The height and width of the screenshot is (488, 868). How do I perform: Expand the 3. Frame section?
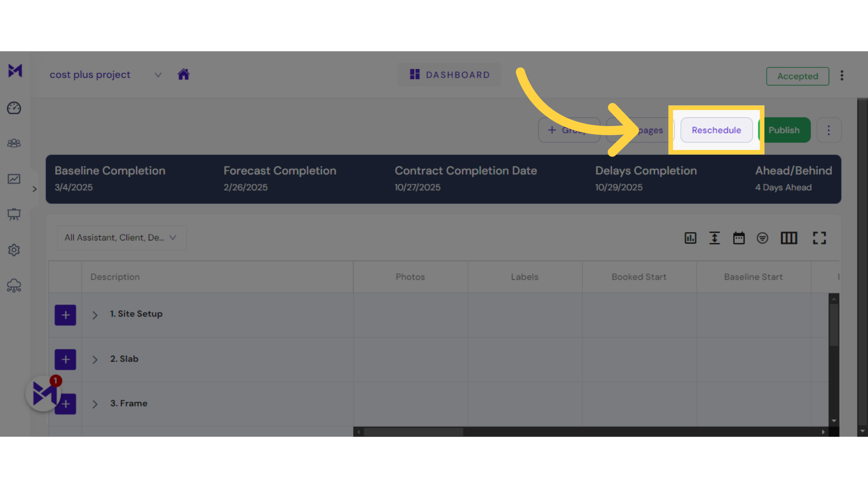coord(95,404)
